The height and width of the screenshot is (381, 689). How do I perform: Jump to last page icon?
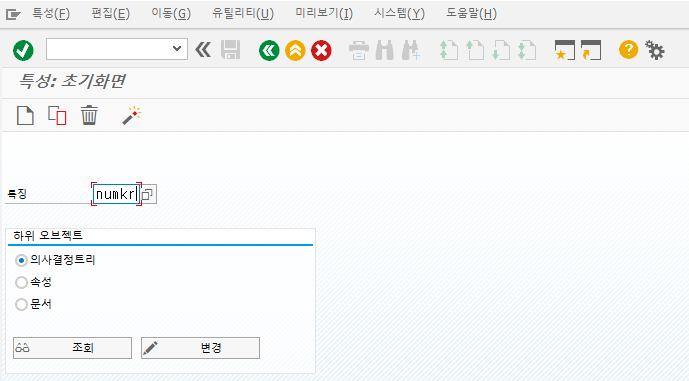point(527,50)
